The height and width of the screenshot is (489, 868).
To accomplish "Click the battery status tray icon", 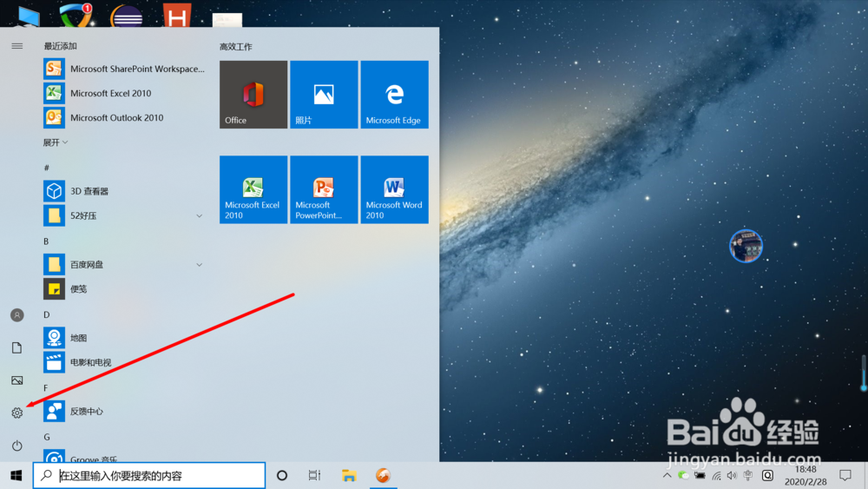I will pyautogui.click(x=700, y=475).
